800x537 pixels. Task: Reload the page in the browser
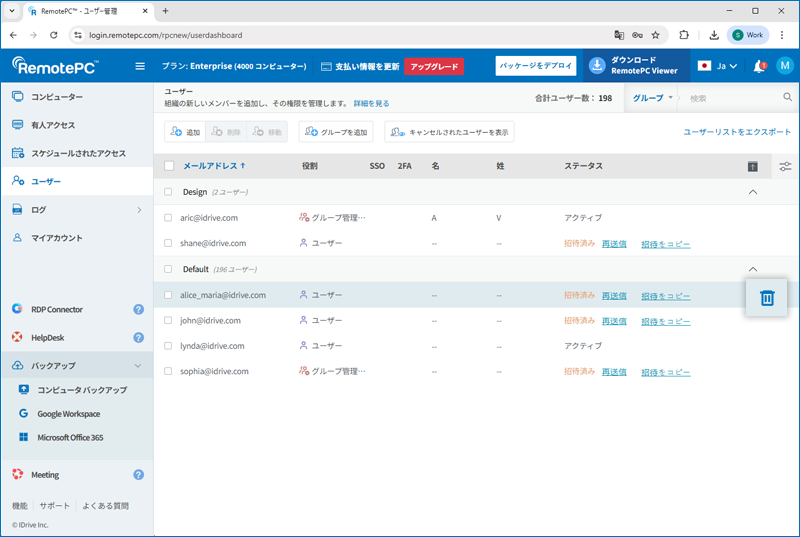(54, 35)
